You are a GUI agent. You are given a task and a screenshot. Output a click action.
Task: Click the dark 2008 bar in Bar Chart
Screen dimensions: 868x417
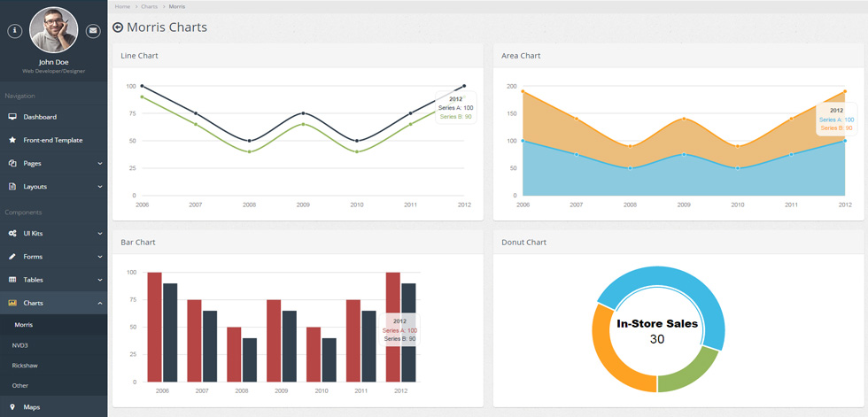(x=250, y=360)
